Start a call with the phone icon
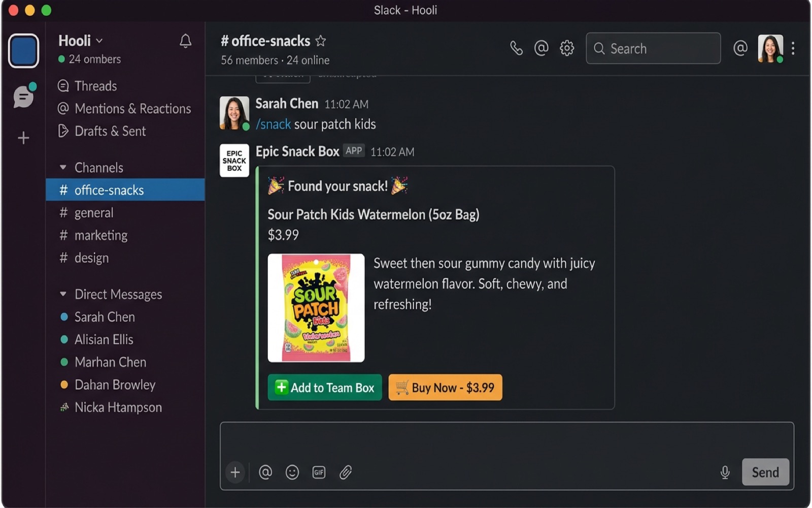 tap(516, 48)
